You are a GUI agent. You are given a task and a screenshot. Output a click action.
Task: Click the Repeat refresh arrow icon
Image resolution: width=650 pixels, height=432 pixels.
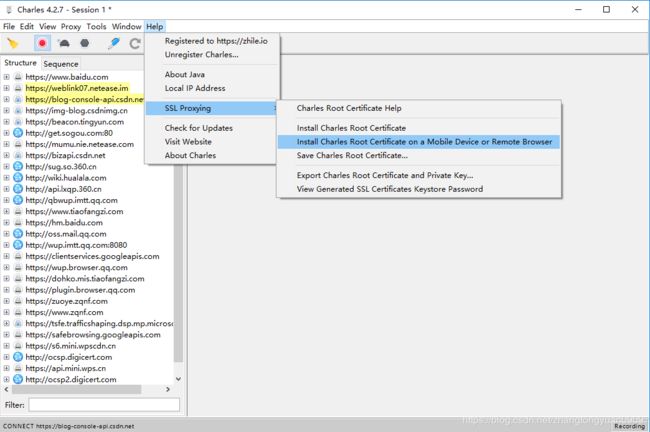(135, 43)
